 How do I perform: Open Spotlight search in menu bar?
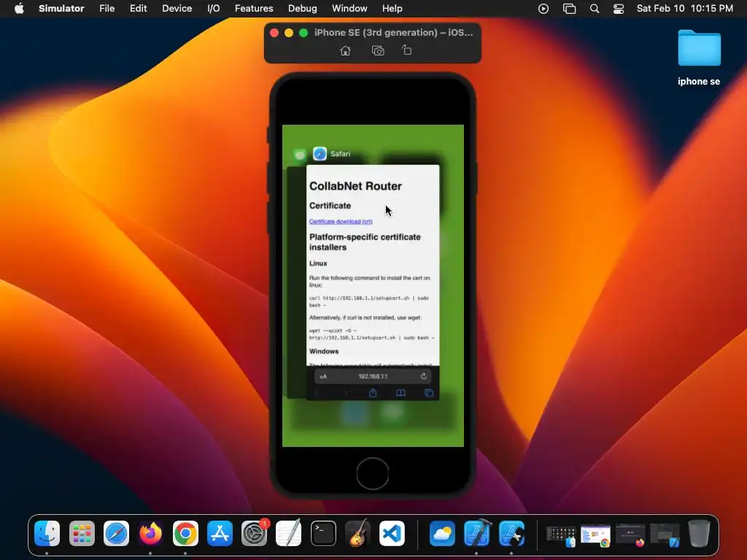click(x=595, y=9)
